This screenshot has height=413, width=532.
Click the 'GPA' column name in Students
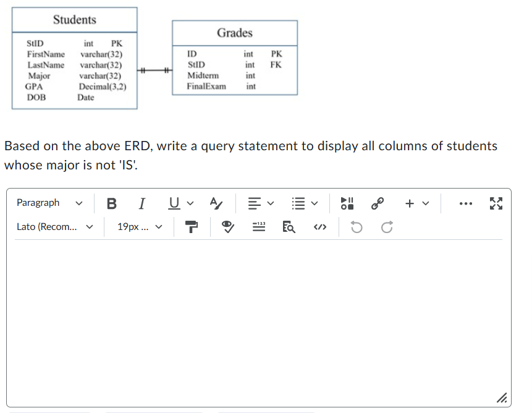click(34, 87)
